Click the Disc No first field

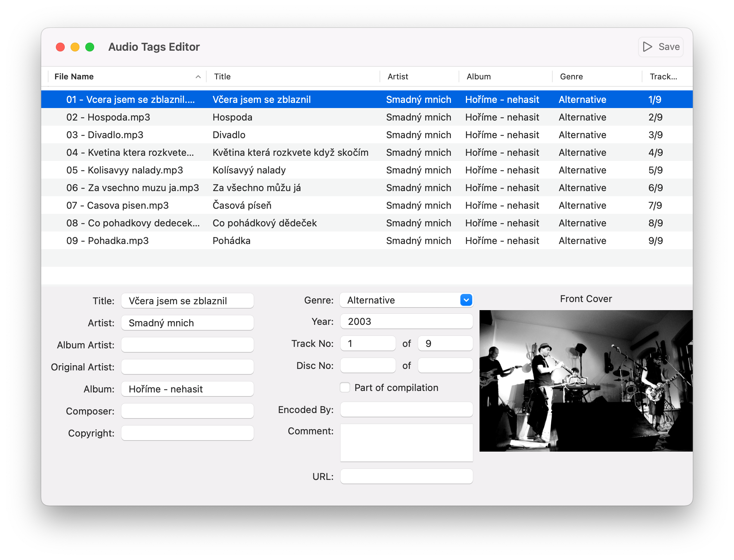coord(368,365)
